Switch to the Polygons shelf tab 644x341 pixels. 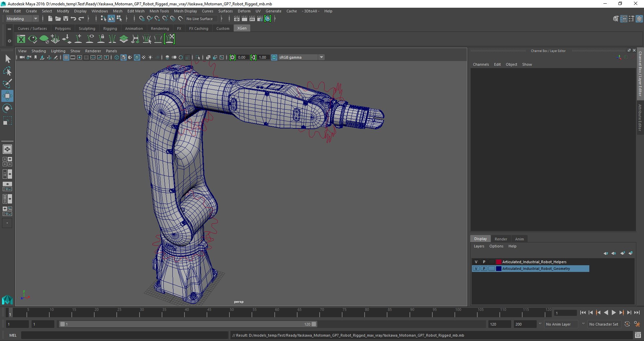(63, 29)
